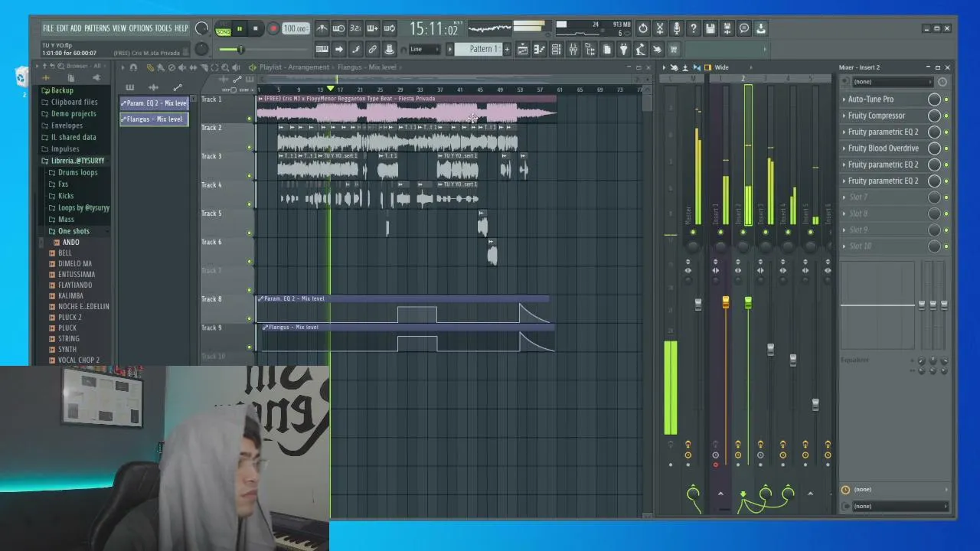The image size is (980, 551).
Task: Click the speech bubble chat icon
Action: click(x=744, y=28)
